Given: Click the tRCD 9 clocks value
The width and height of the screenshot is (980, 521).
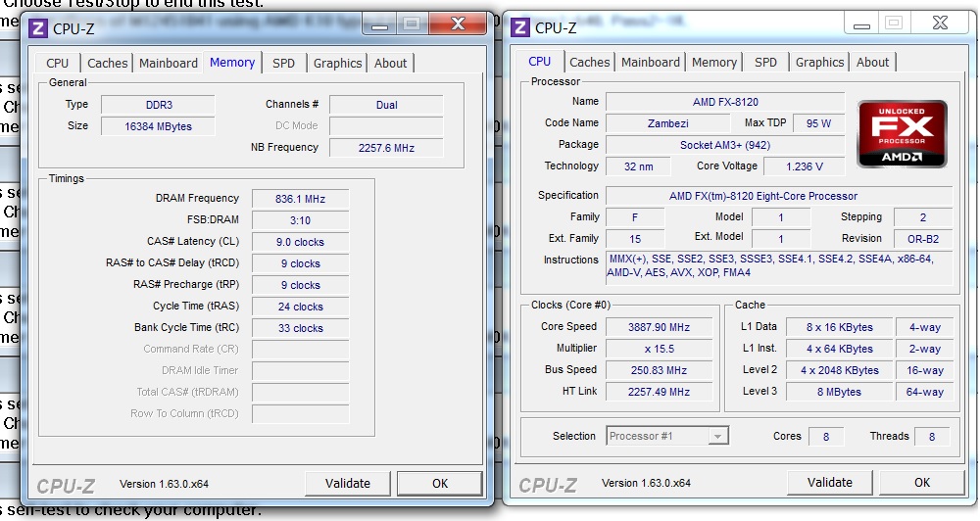Looking at the screenshot, I should (x=301, y=263).
